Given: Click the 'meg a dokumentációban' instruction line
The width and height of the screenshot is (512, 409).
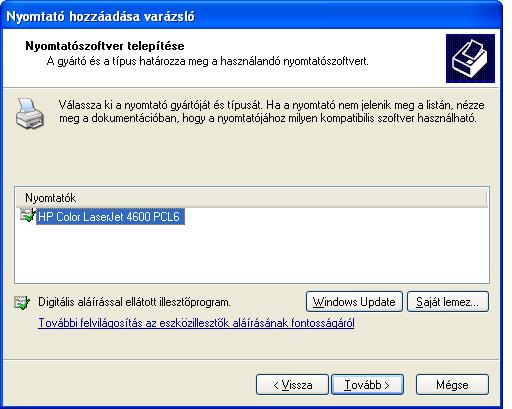Looking at the screenshot, I should click(268, 118).
